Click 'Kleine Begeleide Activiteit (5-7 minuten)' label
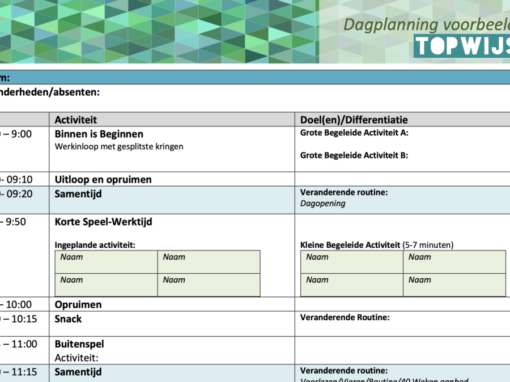 tap(377, 245)
